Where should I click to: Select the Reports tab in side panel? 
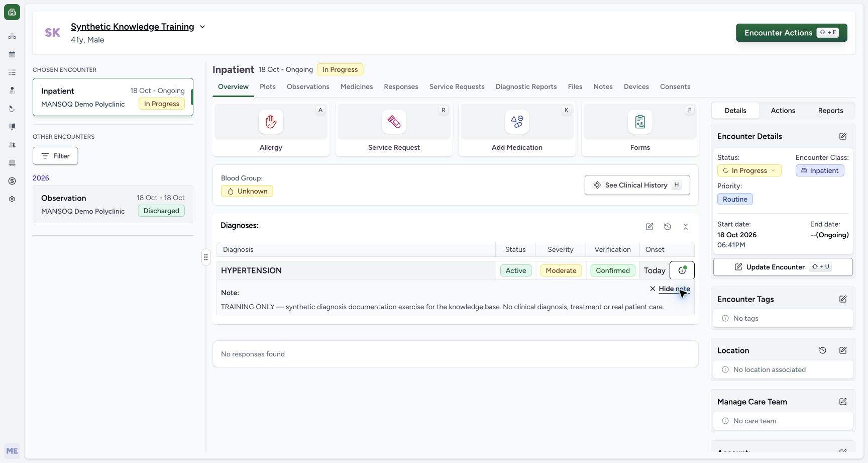point(830,111)
